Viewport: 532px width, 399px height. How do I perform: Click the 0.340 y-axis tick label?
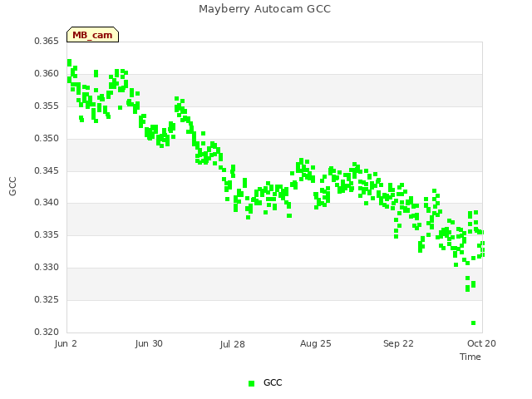47,202
